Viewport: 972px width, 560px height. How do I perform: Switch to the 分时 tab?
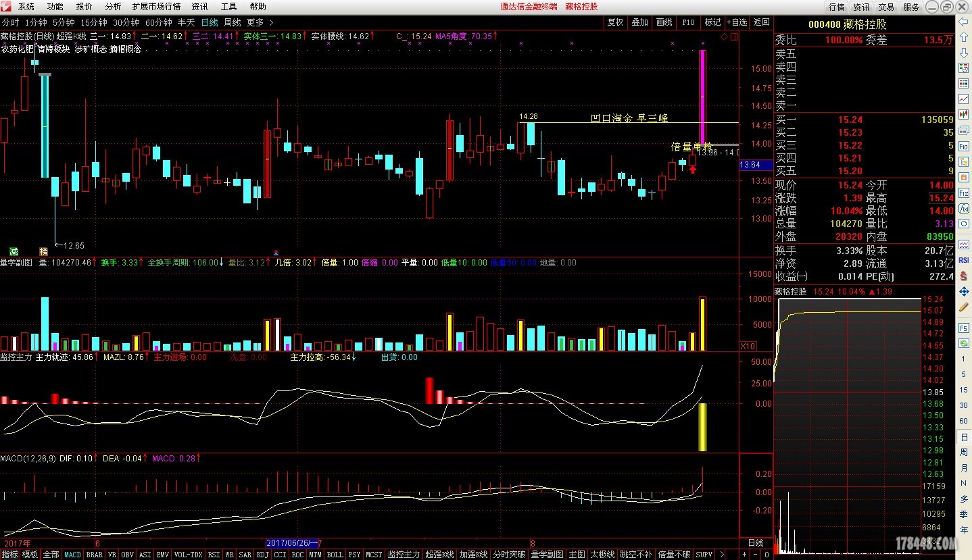pyautogui.click(x=10, y=22)
